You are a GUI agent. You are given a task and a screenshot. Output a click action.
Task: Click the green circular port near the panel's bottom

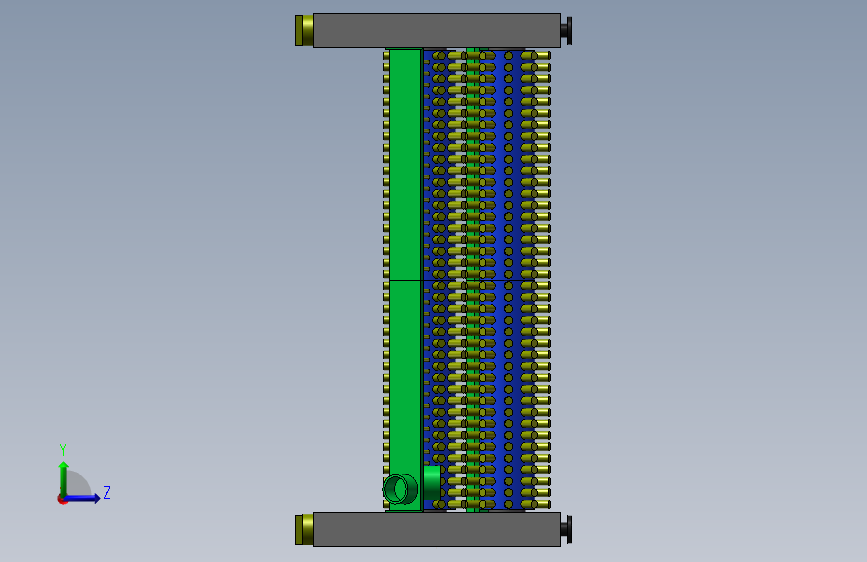coord(400,489)
